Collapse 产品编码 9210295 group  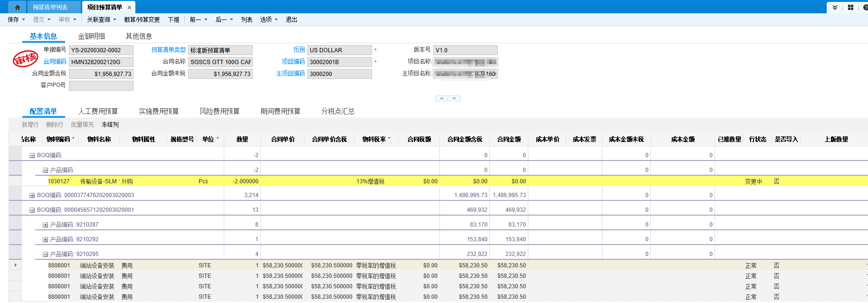pyautogui.click(x=46, y=254)
